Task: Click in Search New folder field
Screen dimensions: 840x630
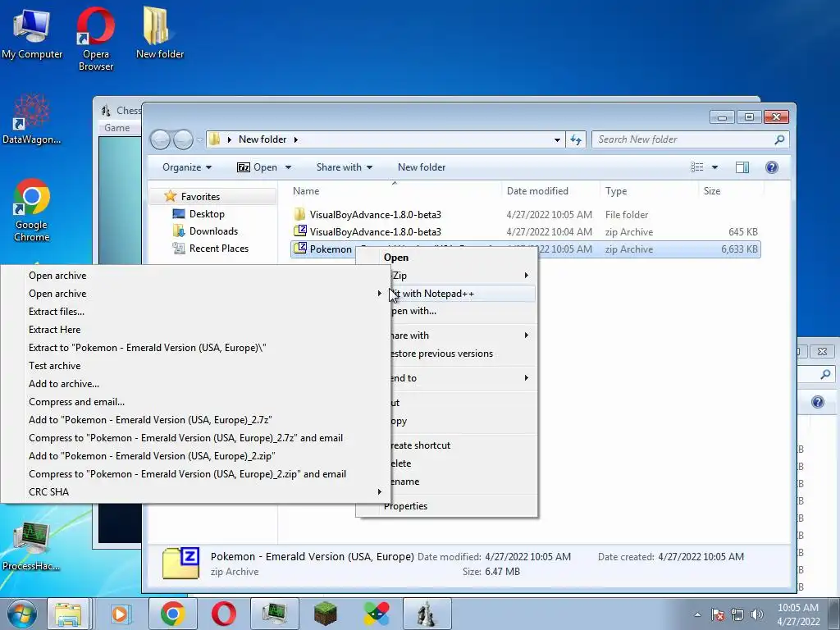Action: (691, 139)
